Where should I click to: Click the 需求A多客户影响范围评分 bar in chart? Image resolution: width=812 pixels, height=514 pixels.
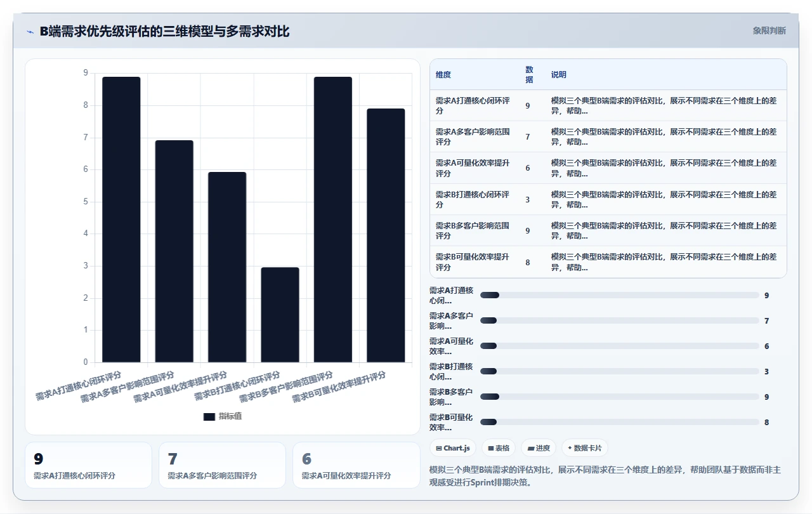click(174, 251)
